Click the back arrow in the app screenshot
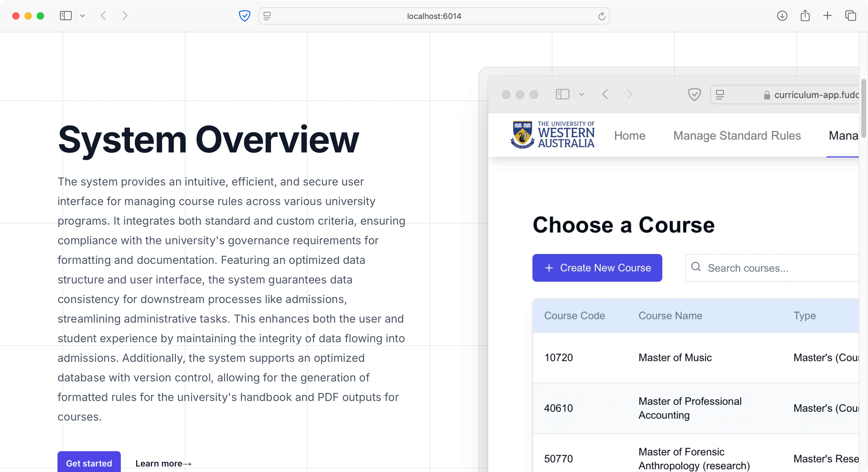The image size is (868, 472). (605, 94)
